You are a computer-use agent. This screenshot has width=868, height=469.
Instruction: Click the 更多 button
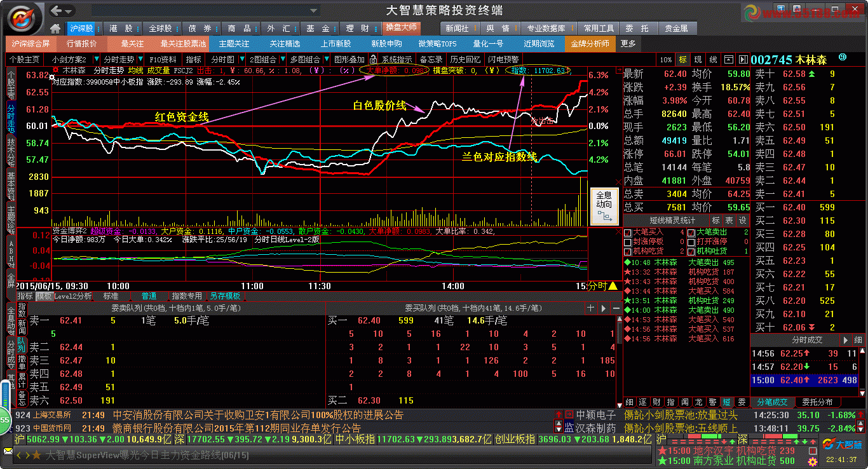point(628,44)
